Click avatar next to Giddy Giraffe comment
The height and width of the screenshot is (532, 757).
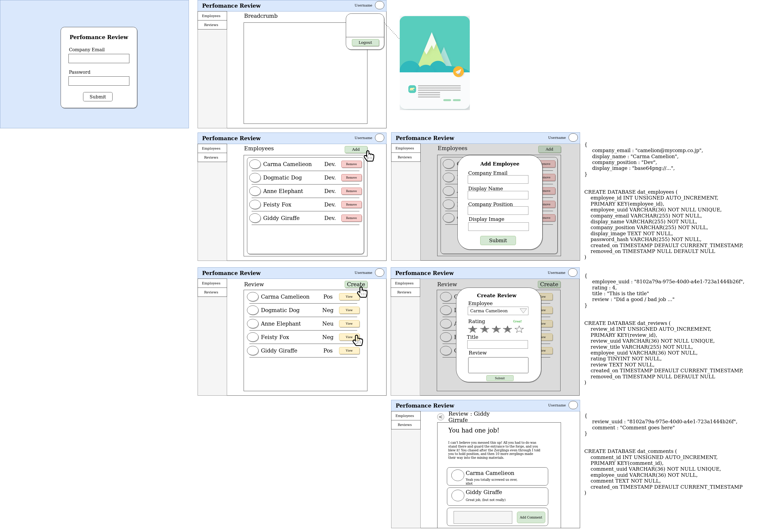458,495
